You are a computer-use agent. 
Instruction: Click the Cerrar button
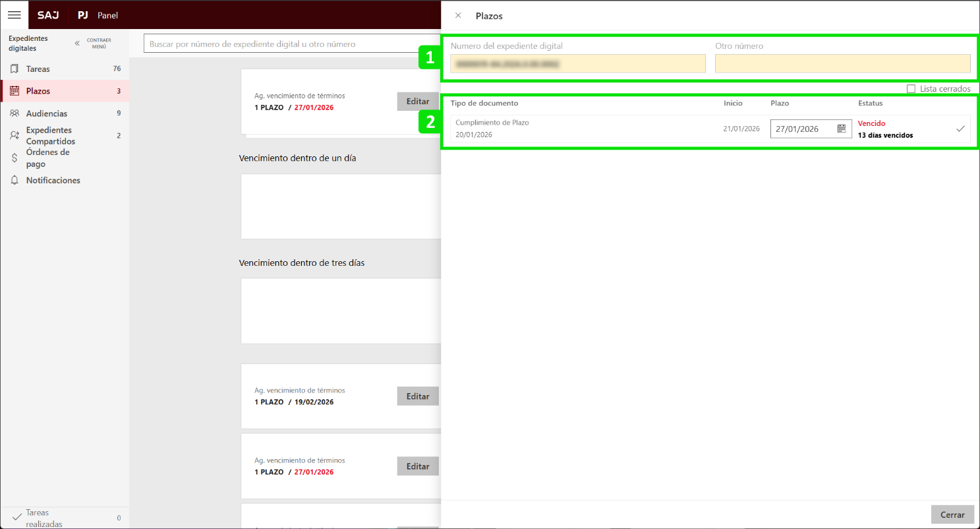point(952,514)
